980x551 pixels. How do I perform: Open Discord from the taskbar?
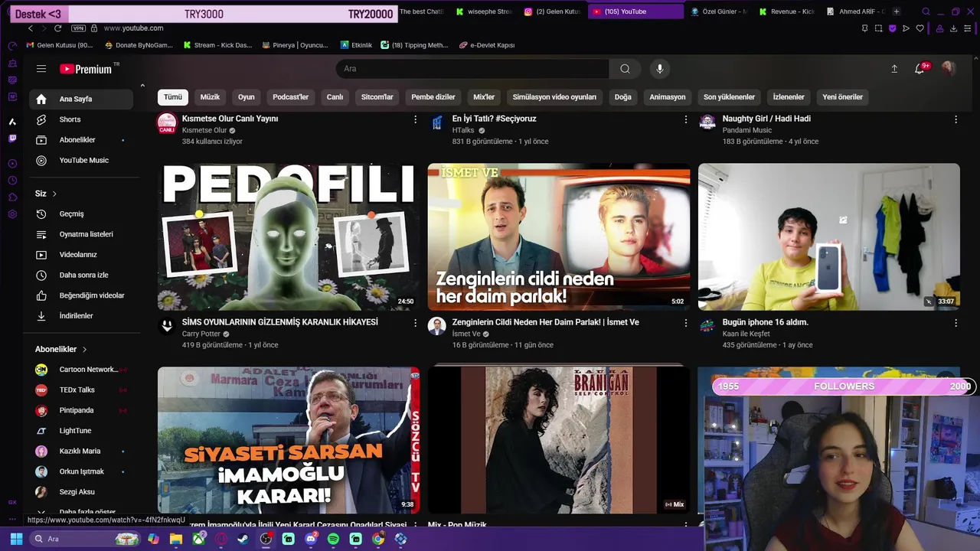coord(311,539)
